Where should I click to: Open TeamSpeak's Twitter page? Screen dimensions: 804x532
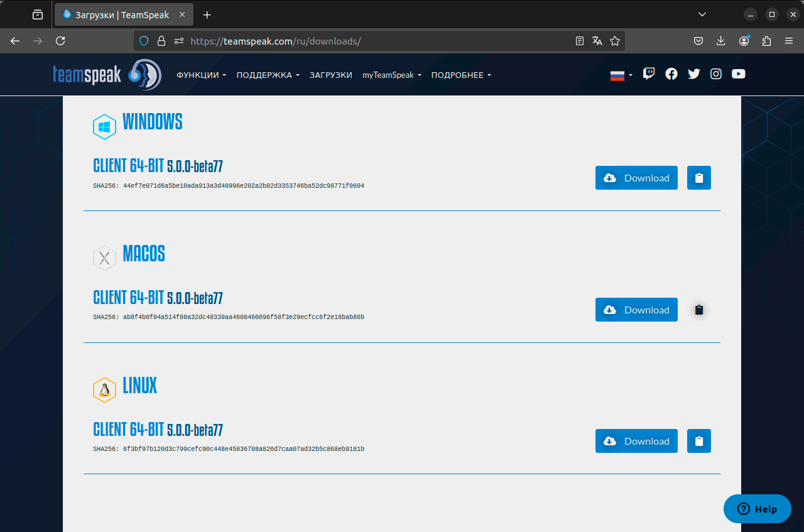[694, 74]
